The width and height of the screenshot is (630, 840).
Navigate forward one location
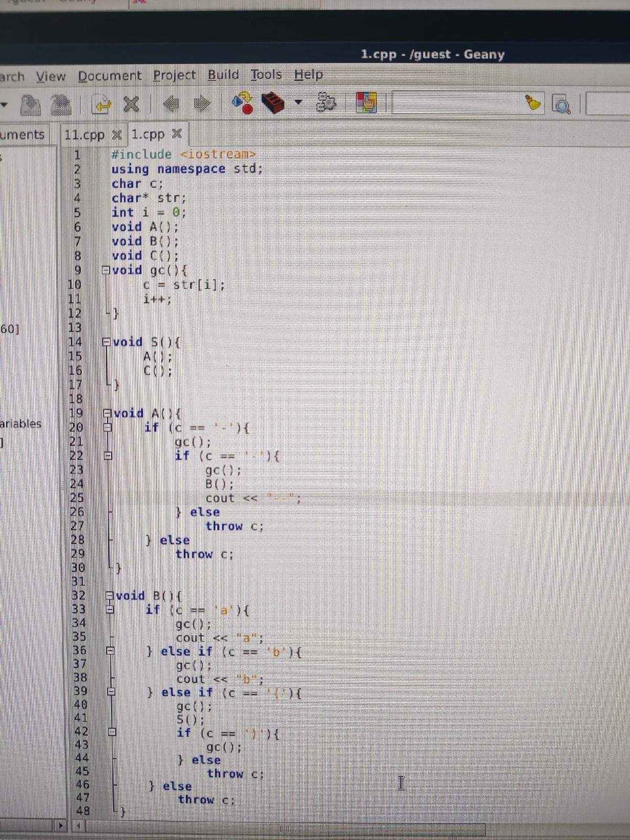202,103
